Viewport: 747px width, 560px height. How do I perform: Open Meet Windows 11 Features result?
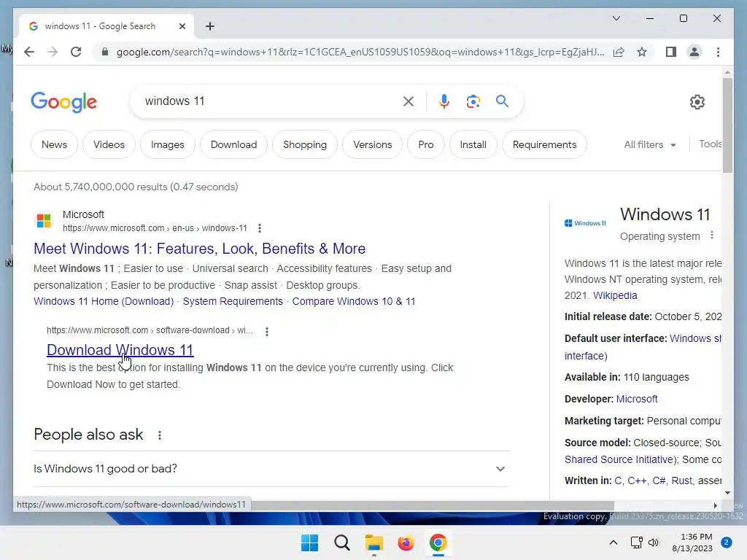200,249
